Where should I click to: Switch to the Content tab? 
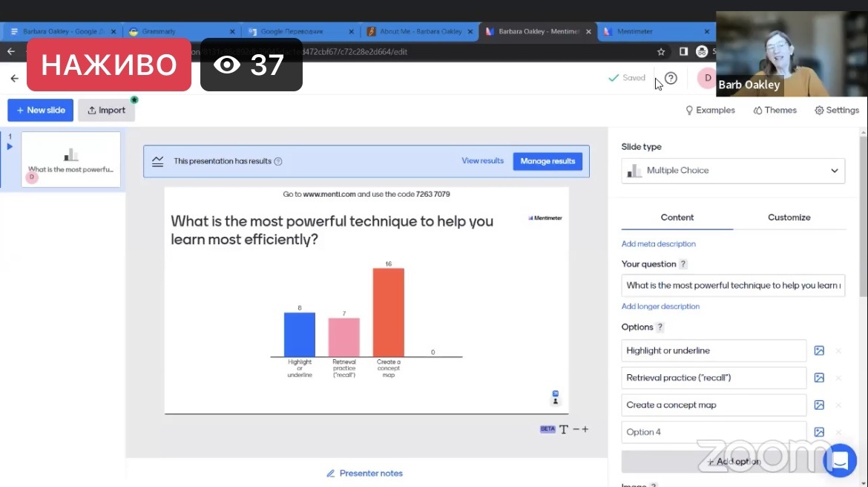click(x=677, y=218)
